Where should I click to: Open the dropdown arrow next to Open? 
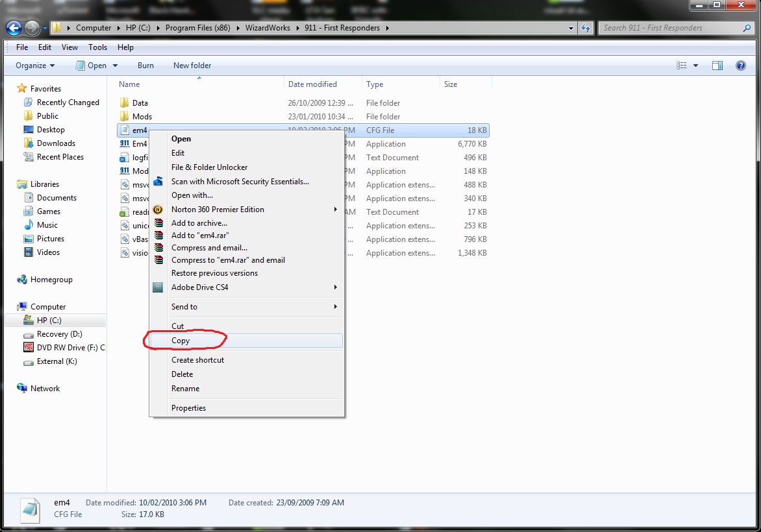pos(115,66)
